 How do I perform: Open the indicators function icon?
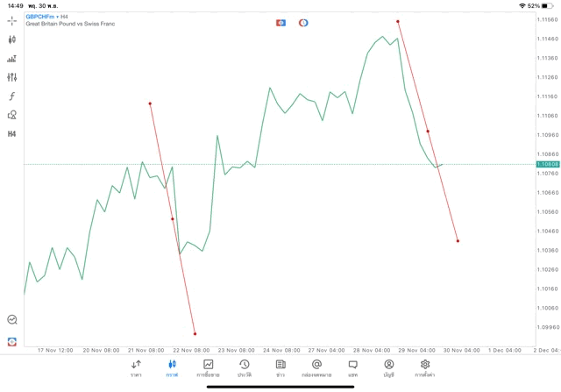point(12,96)
